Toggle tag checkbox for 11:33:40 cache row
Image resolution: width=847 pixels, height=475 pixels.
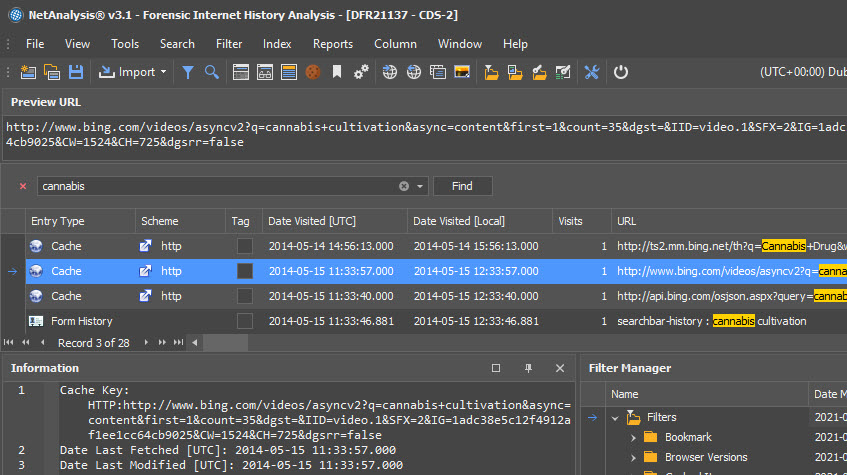[245, 296]
